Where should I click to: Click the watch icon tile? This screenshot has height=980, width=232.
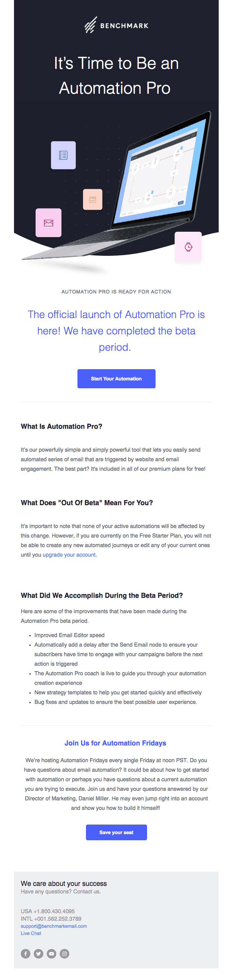coord(188,246)
